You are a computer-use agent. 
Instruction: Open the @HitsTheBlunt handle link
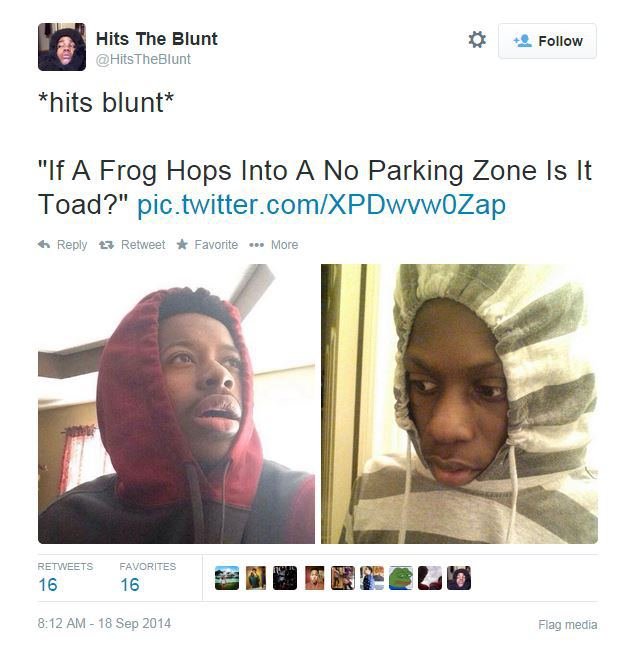[x=143, y=59]
